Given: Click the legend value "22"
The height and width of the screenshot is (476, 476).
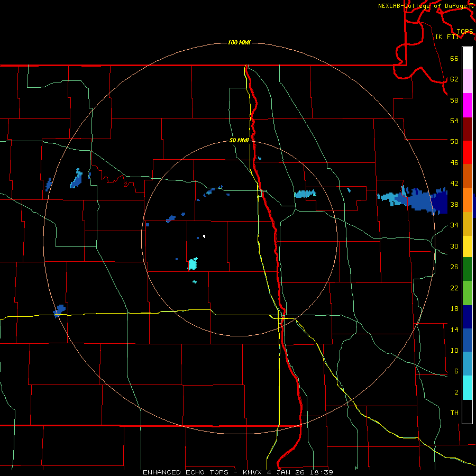Looking at the screenshot, I should [x=454, y=288].
